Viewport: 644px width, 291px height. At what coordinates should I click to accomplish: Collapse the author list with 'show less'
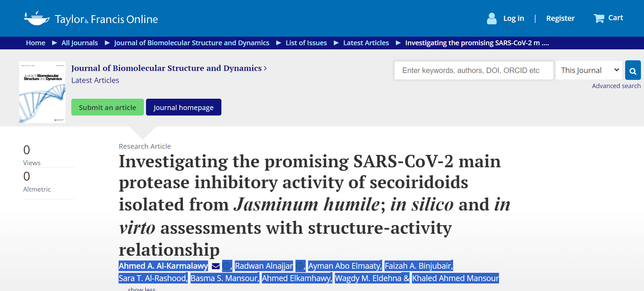(x=142, y=289)
